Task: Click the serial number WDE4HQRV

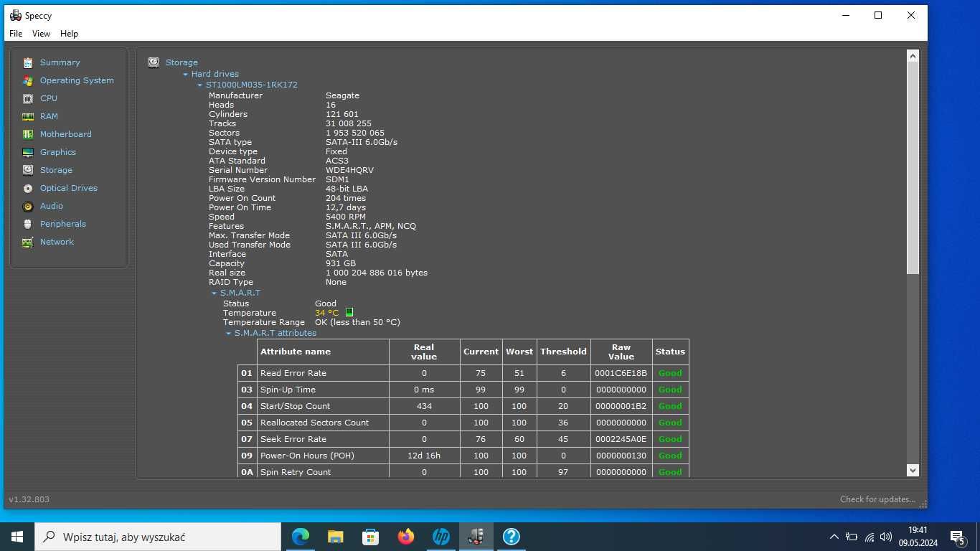Action: tap(349, 170)
